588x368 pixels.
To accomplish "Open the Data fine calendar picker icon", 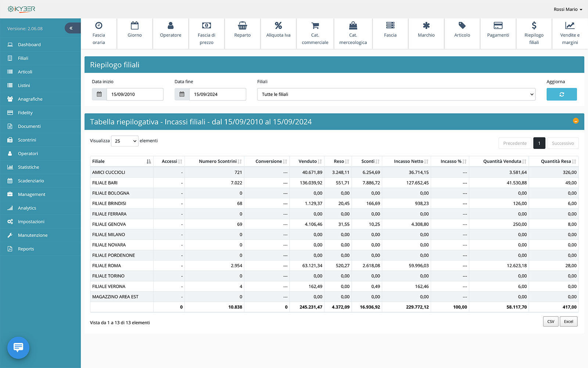I will pyautogui.click(x=182, y=94).
